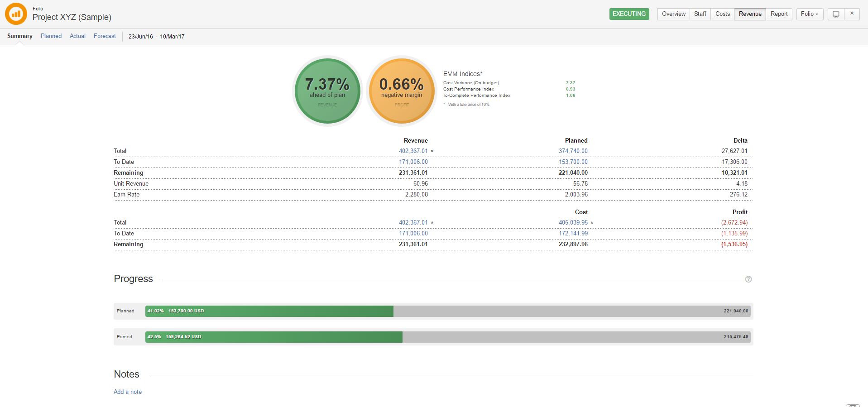This screenshot has width=868, height=407.
Task: Switch to the Forecast sub-tab
Action: coord(105,36)
